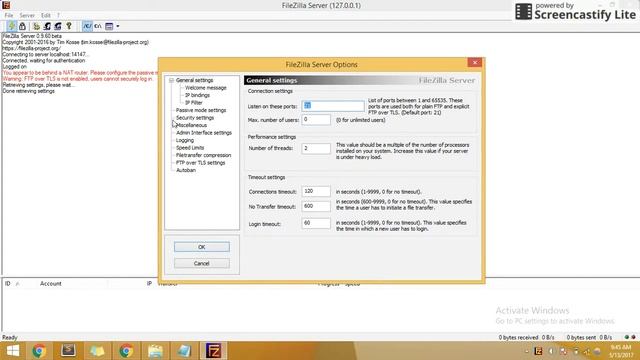Select the /C/ path display toolbar icon
This screenshot has height=360, width=640.
pyautogui.click(x=87, y=26)
